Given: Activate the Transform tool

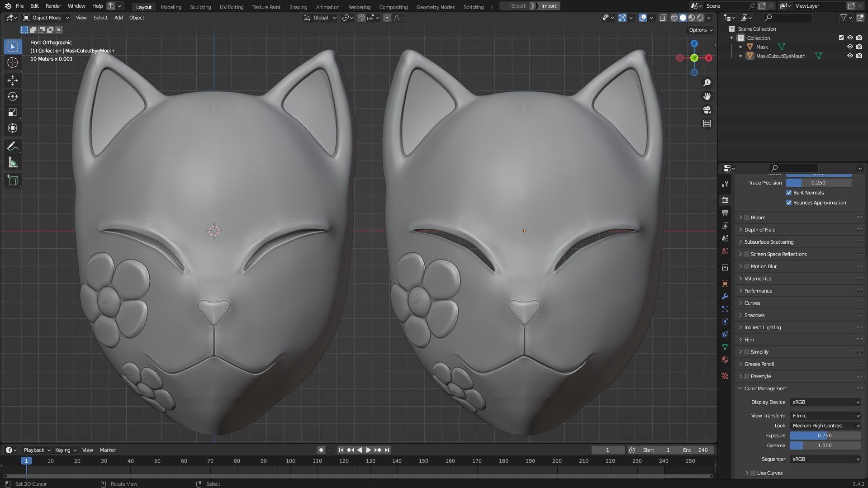Looking at the screenshot, I should 13,128.
